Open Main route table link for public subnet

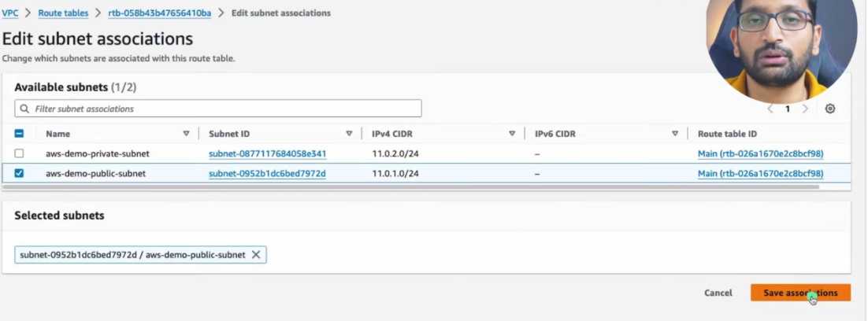pos(760,173)
